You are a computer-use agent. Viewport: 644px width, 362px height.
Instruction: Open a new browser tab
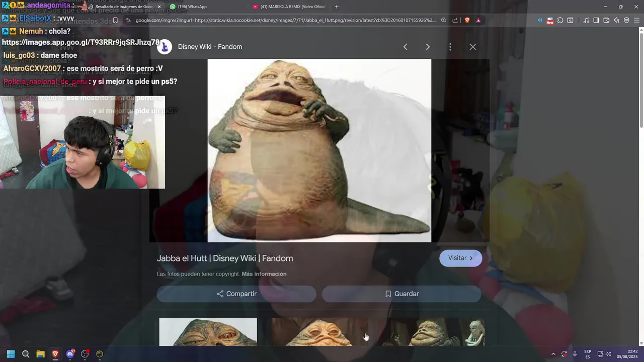(x=337, y=7)
